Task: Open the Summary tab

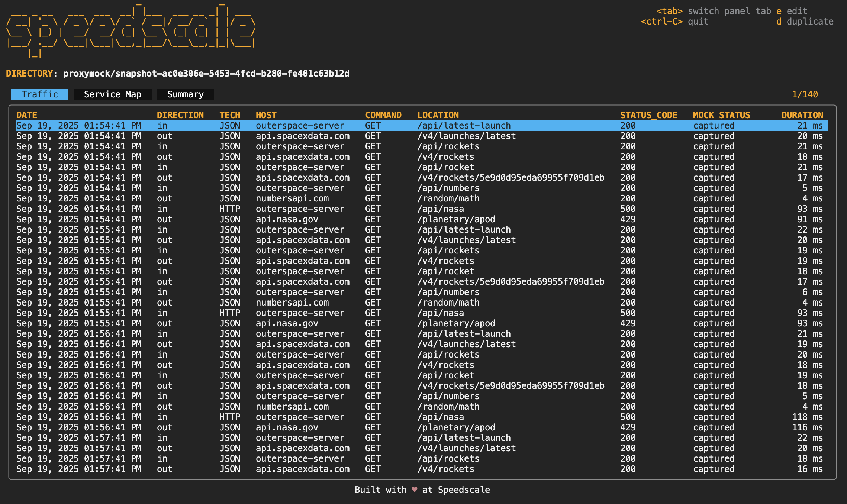Action: pyautogui.click(x=185, y=94)
